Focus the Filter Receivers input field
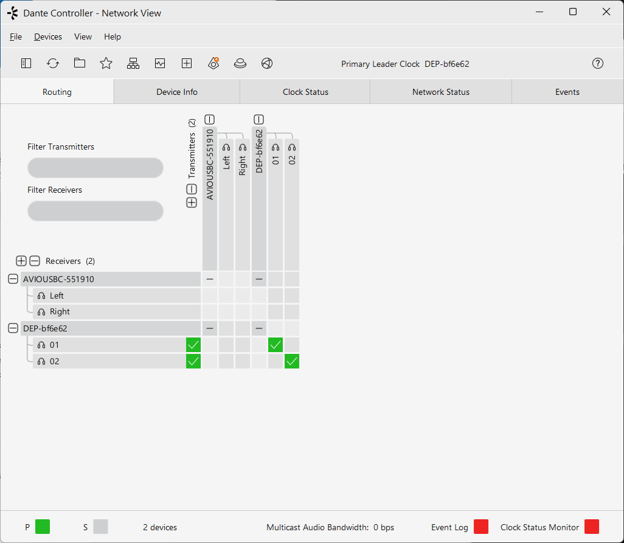The height and width of the screenshot is (543, 624). click(x=95, y=211)
